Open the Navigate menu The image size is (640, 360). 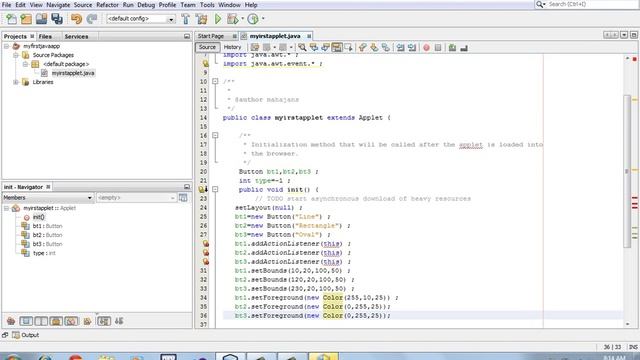[58, 5]
